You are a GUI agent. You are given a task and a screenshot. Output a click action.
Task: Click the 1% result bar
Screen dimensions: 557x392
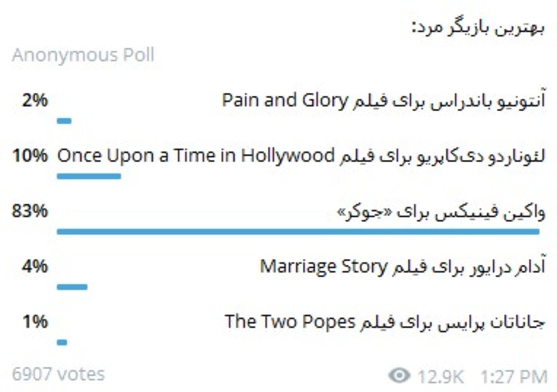62,342
